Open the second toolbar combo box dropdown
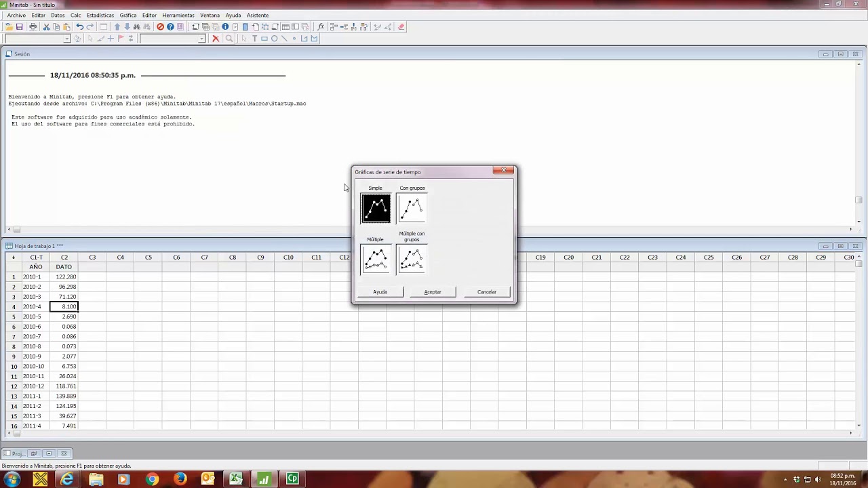The height and width of the screenshot is (488, 868). point(201,39)
